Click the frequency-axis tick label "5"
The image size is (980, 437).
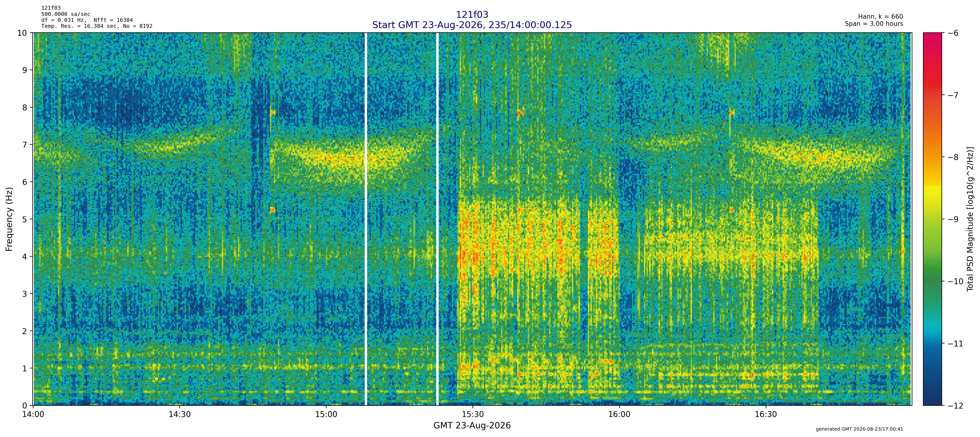(x=25, y=219)
